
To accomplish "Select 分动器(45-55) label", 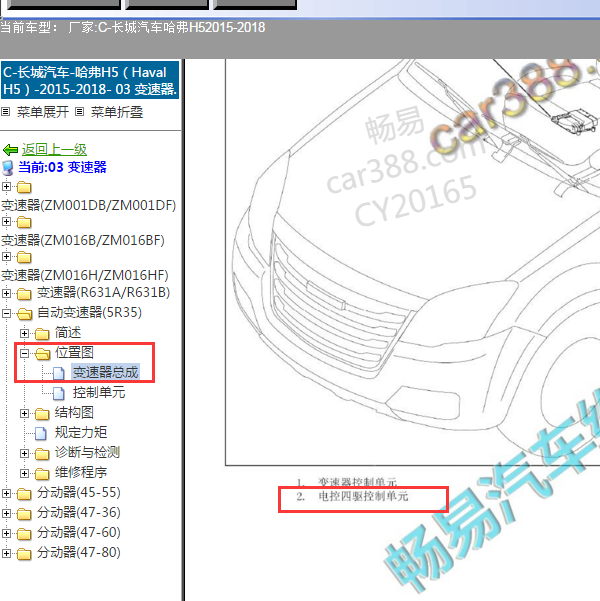I will [79, 492].
